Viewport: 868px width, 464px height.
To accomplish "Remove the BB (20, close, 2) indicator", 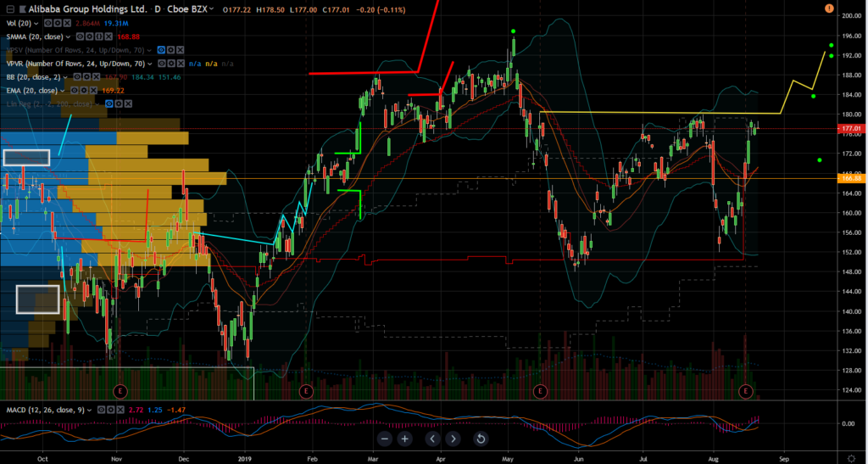I will click(x=97, y=77).
